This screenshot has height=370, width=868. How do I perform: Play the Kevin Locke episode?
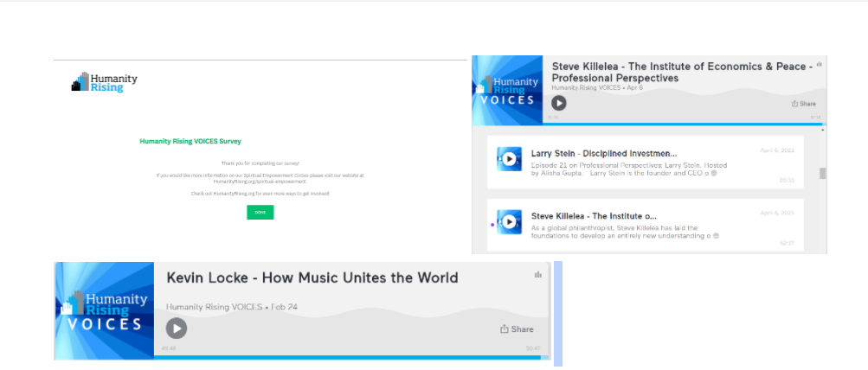[x=177, y=329]
